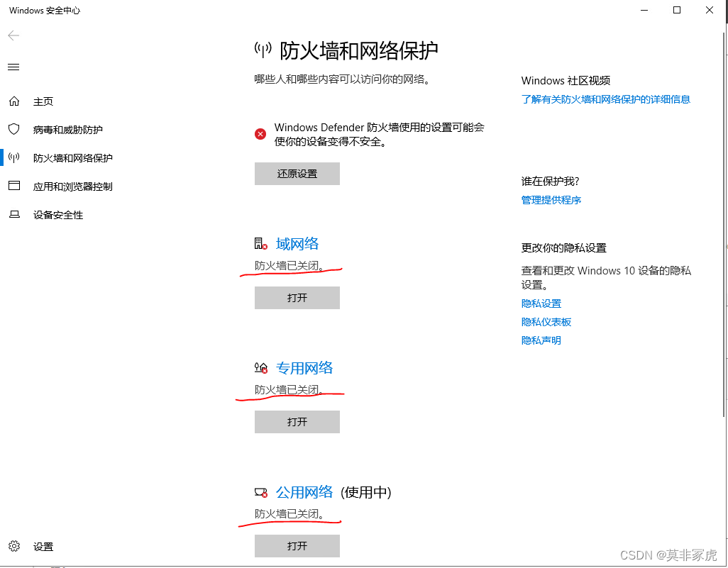Open the 域网络 link

click(x=297, y=244)
